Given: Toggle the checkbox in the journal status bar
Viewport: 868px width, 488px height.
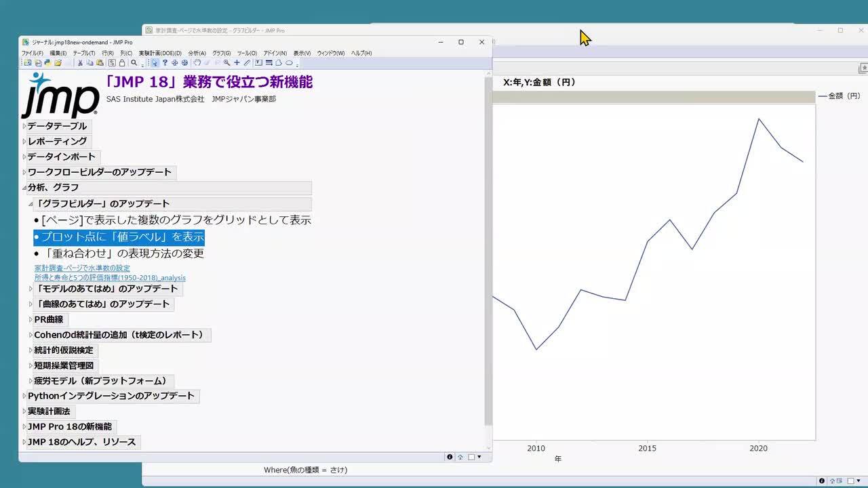Looking at the screenshot, I should pyautogui.click(x=472, y=457).
